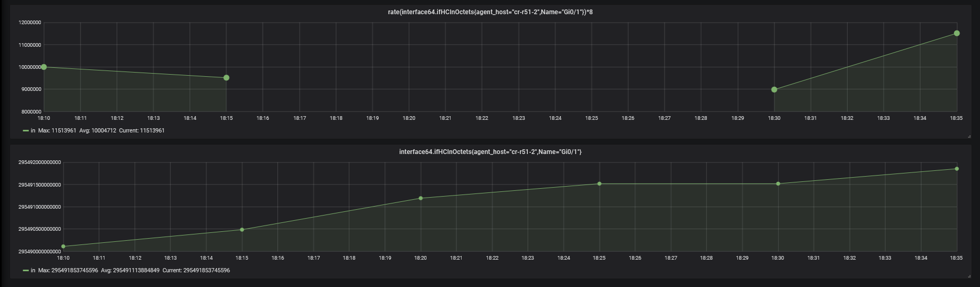Click the 18:28 time label on bottom panel axis
Image resolution: width=980 pixels, height=287 pixels.
[706, 258]
